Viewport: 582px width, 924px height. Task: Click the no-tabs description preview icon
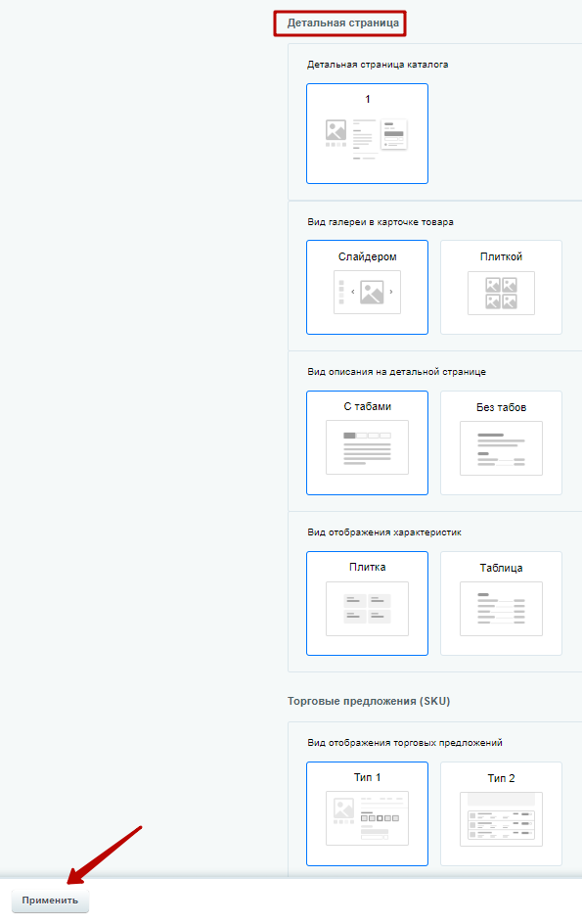(501, 448)
